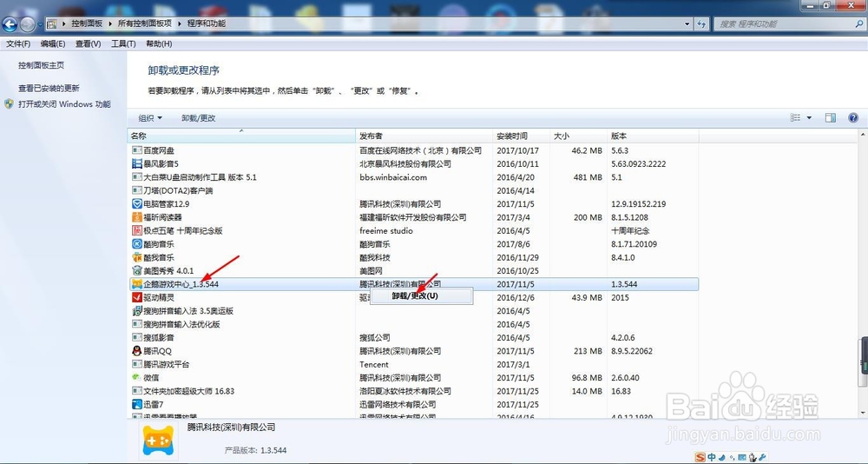Click publisher bbs.winbaicai.com cell
The height and width of the screenshot is (464, 868).
point(393,177)
